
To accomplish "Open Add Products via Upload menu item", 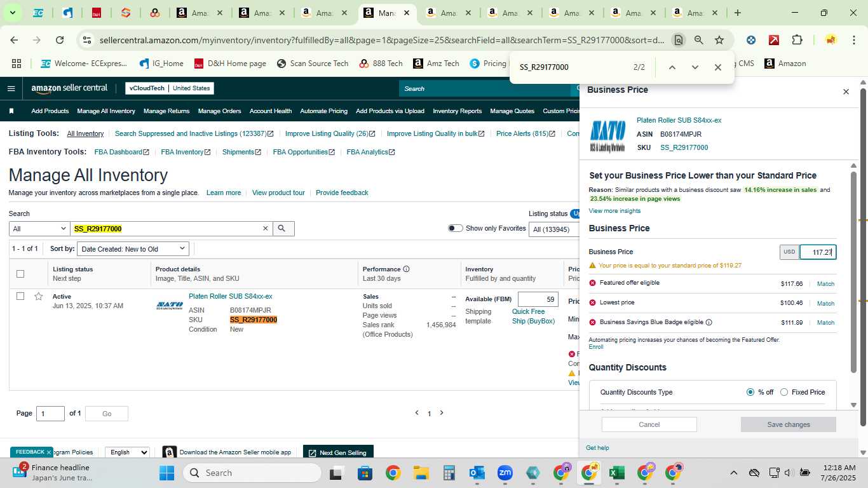I will tap(390, 111).
